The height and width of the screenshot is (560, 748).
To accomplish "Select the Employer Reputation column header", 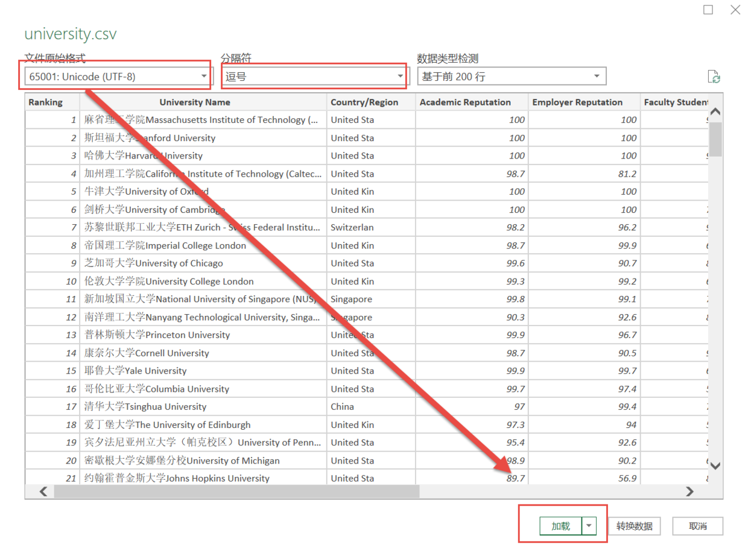I will click(x=585, y=102).
